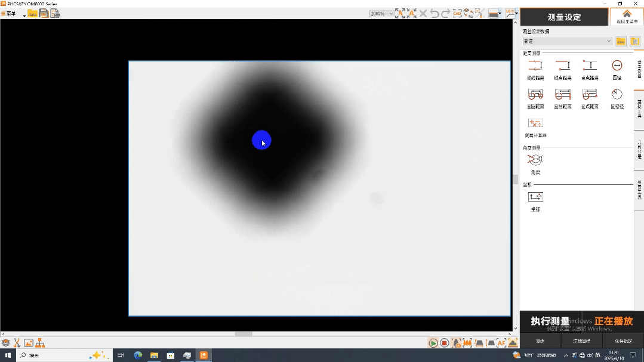Viewport: 644px width, 362px height.
Task: Click the 注册目标 button at bottom right
Action: tap(581, 341)
